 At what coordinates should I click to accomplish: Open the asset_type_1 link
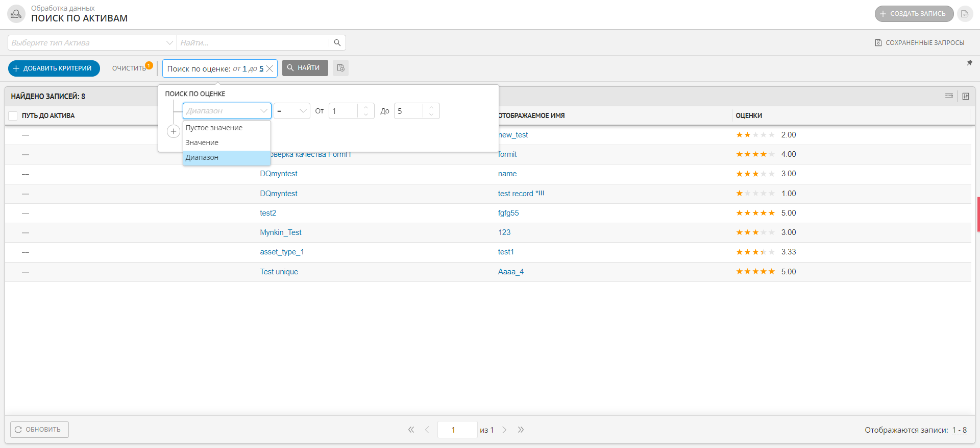[x=282, y=252]
